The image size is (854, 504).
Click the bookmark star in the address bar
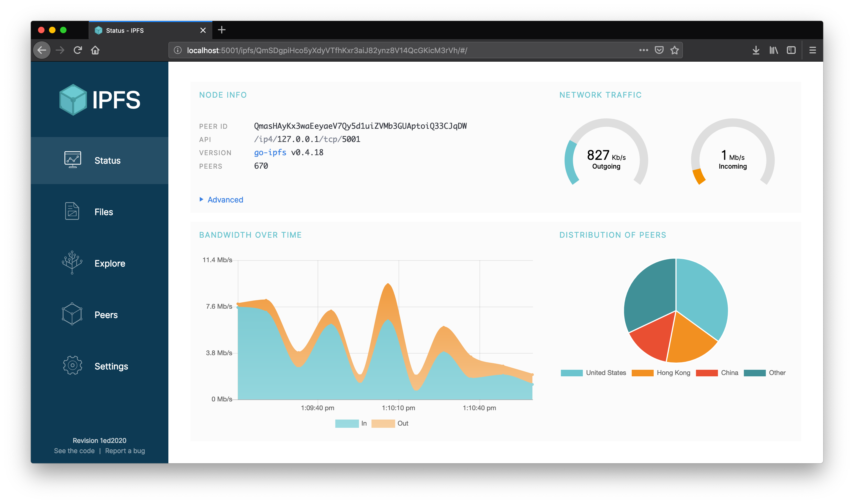pos(674,50)
